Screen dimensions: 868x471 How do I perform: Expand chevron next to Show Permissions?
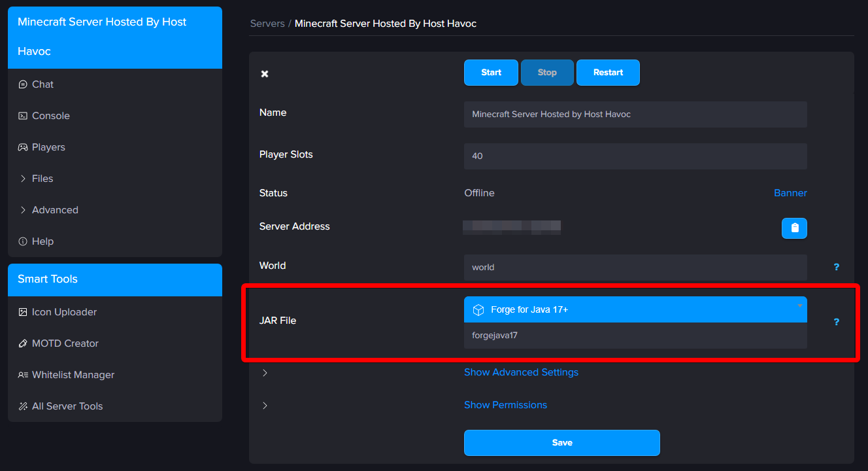pos(265,406)
